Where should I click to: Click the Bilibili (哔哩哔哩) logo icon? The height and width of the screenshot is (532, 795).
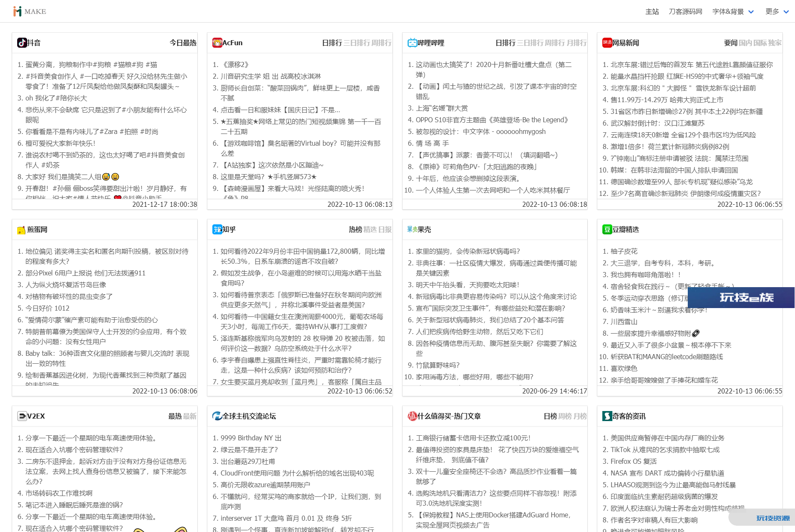tap(413, 43)
